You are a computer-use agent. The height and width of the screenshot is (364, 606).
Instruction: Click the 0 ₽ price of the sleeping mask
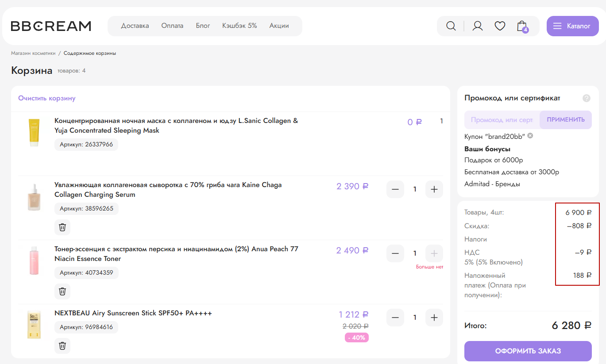coord(415,122)
